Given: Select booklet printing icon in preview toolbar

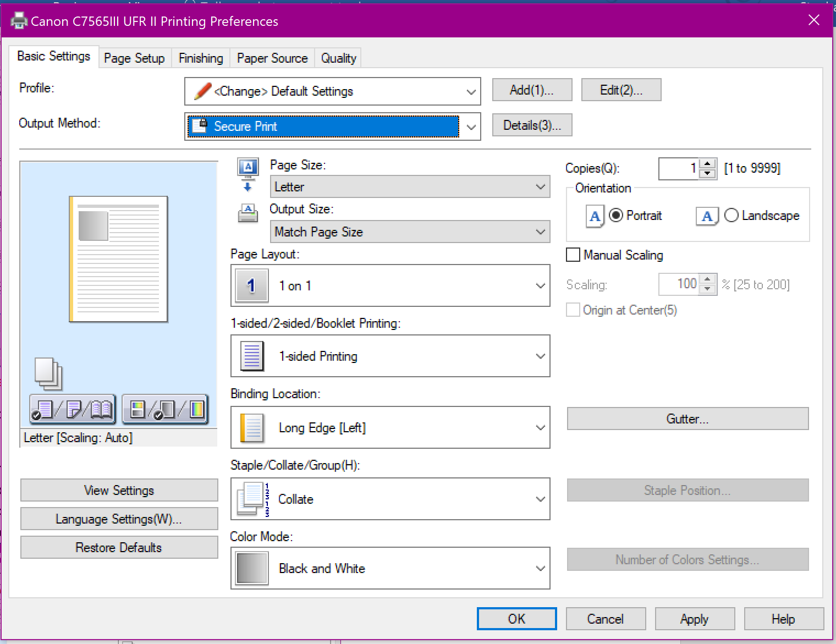Looking at the screenshot, I should click(x=101, y=409).
